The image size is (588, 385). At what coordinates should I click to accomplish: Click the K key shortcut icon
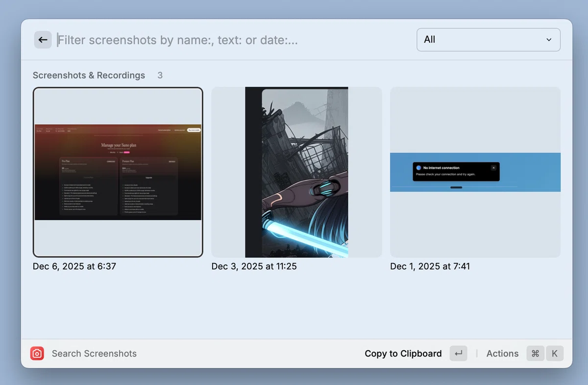[x=555, y=354]
